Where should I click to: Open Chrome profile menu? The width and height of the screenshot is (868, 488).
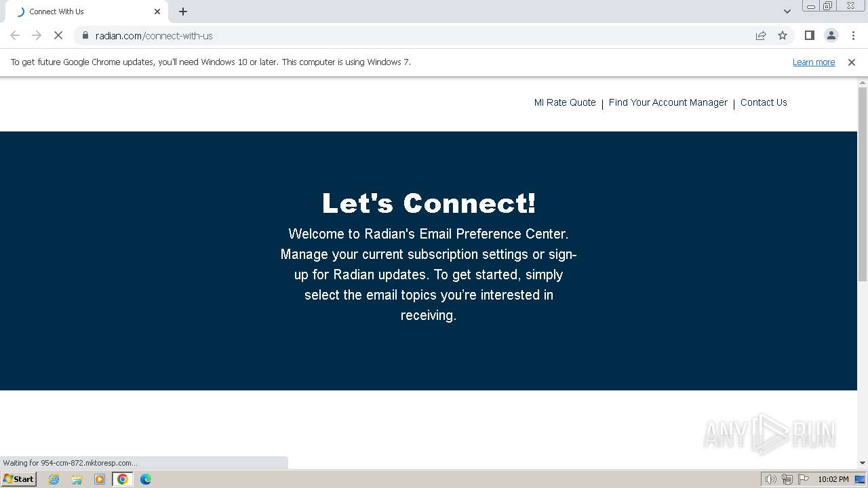coord(831,35)
